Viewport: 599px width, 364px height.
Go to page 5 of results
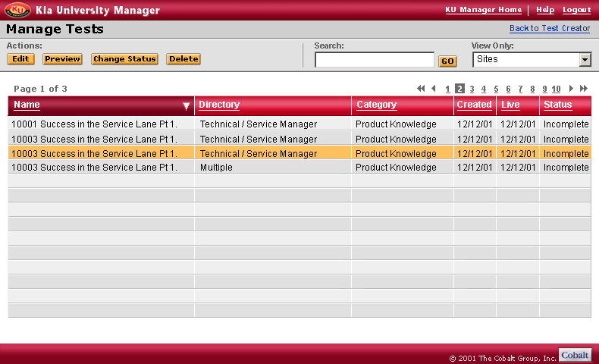click(496, 89)
